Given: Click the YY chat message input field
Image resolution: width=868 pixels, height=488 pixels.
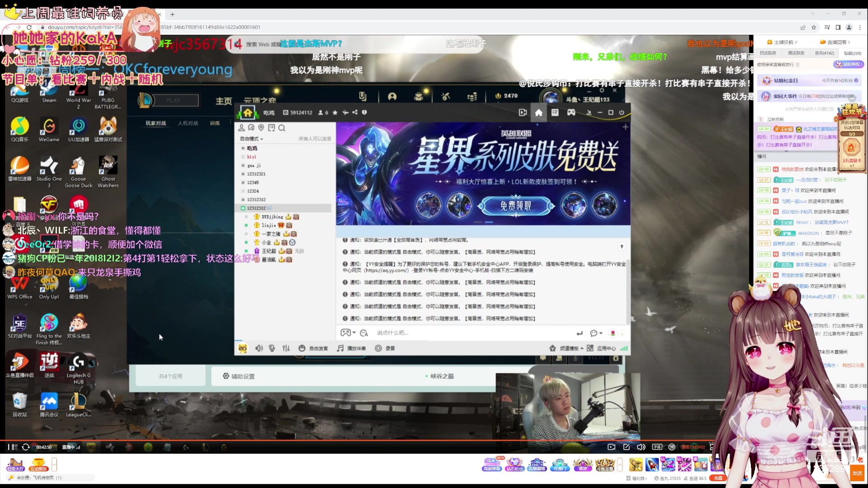Looking at the screenshot, I should point(470,333).
